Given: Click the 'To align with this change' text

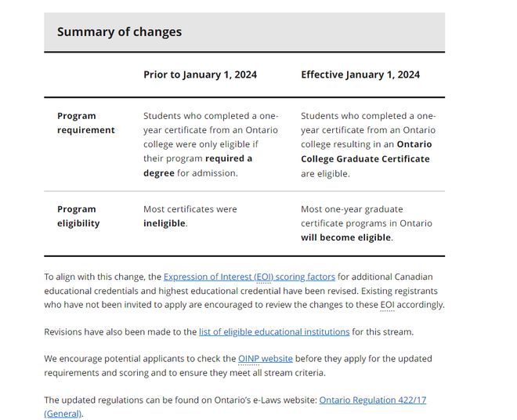Looking at the screenshot, I should tap(102, 277).
